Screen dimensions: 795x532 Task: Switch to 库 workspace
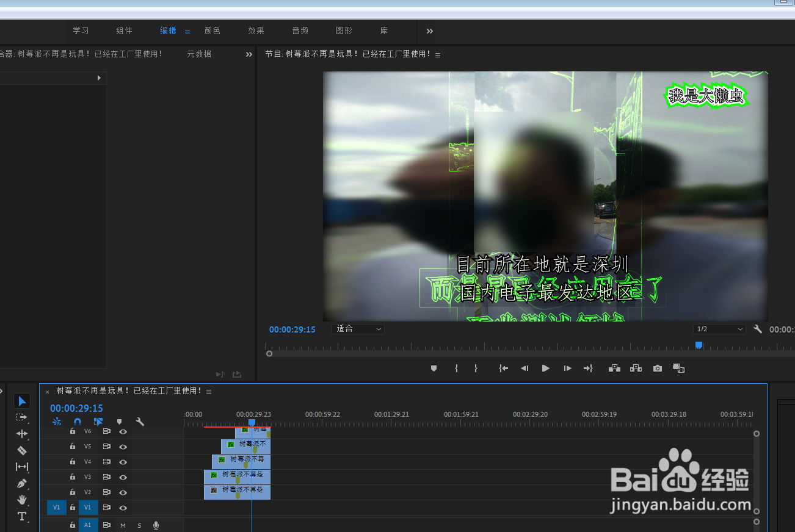tap(383, 31)
